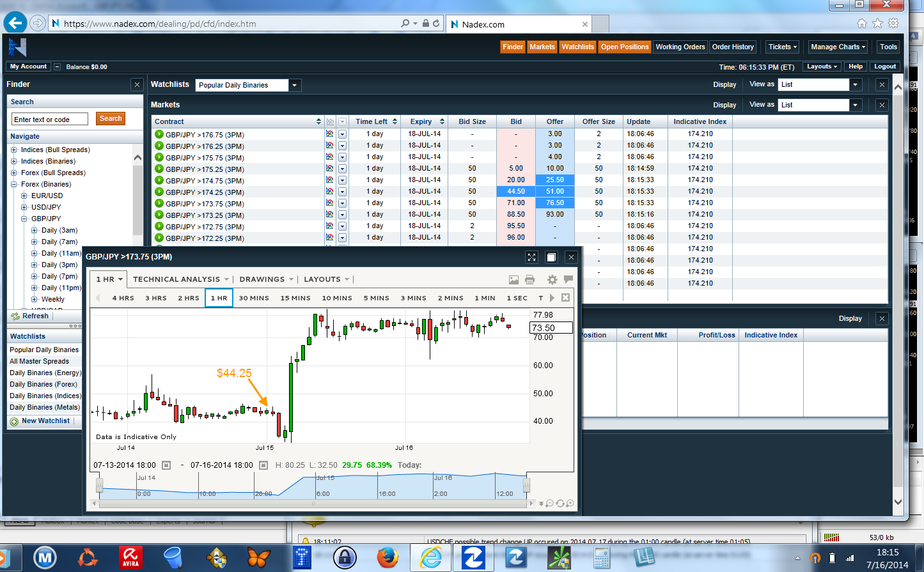
Task: Click the green trade arrow for GBP/JPY >176.25
Action: pos(159,146)
